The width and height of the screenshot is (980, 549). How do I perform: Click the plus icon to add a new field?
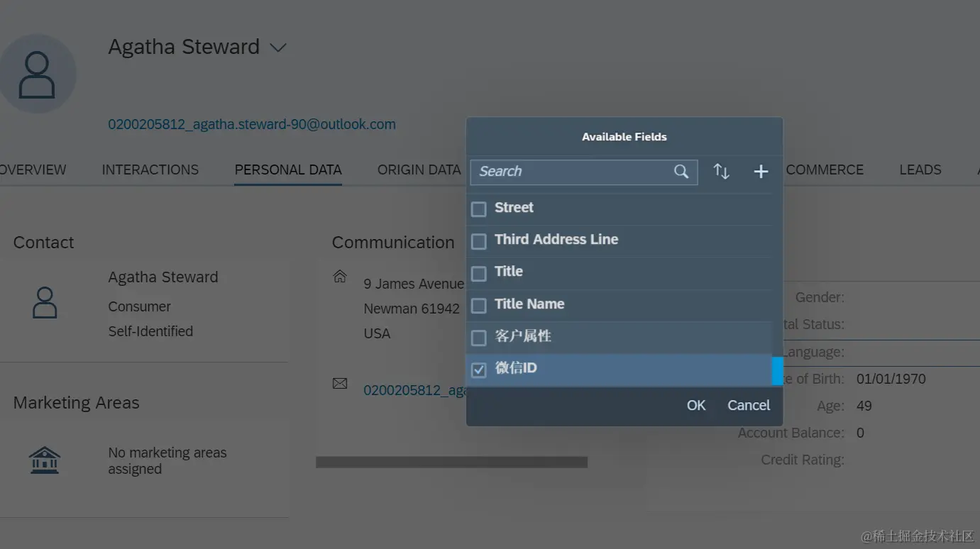pos(761,171)
